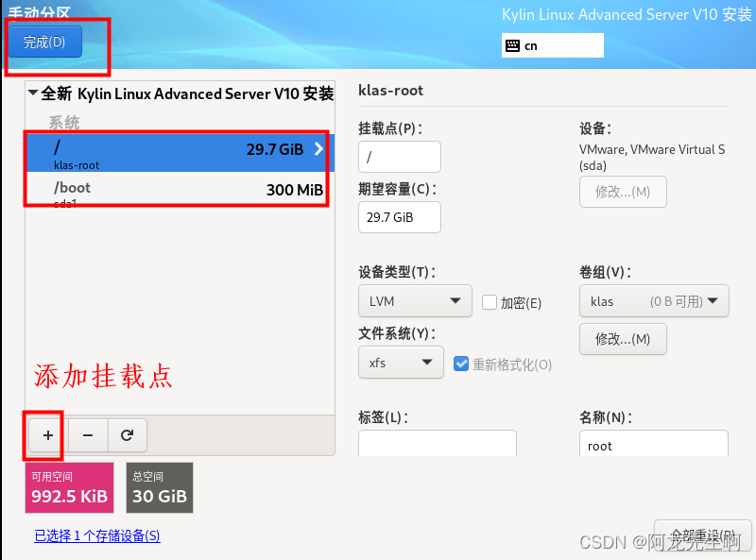Toggle the 重新格式化(O) reformat checkbox
Screen dimensions: 756x560
pyautogui.click(x=461, y=364)
